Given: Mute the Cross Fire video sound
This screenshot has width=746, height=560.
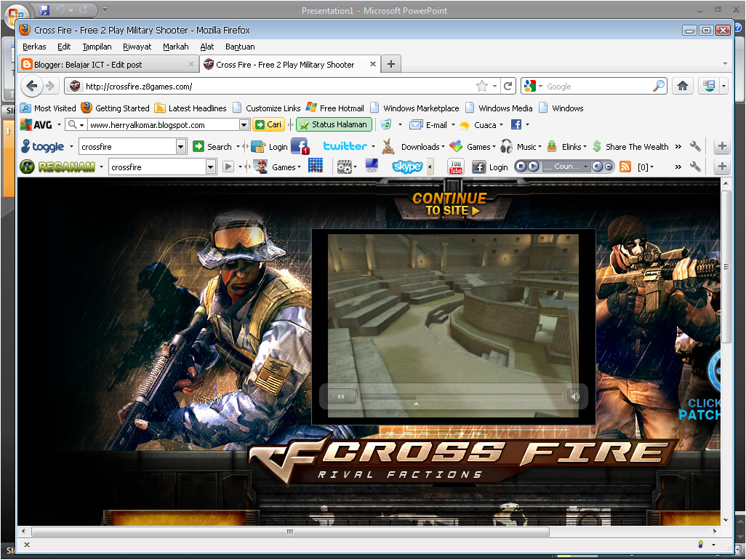Looking at the screenshot, I should coord(575,396).
